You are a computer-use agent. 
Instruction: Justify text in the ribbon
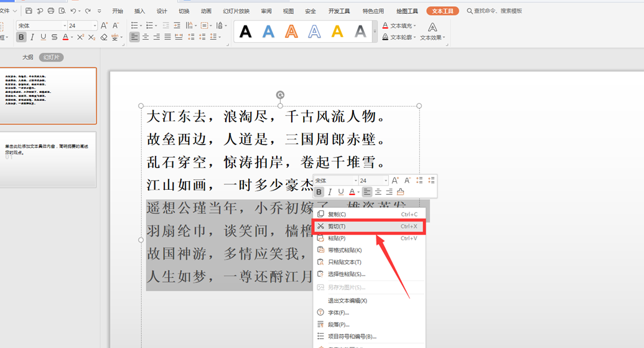coord(167,37)
